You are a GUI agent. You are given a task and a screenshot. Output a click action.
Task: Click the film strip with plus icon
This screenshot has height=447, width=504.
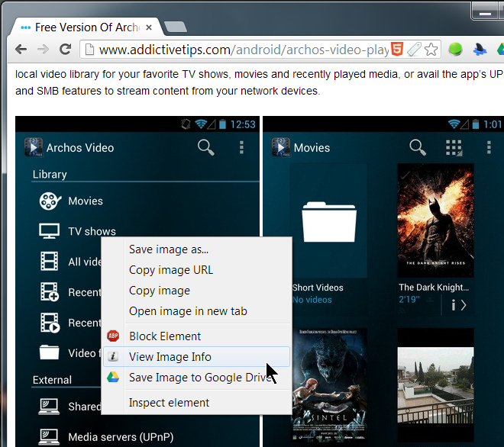(x=50, y=291)
